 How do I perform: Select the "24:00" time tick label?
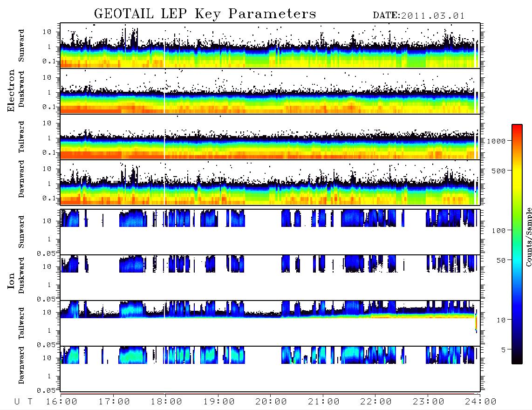(x=481, y=402)
